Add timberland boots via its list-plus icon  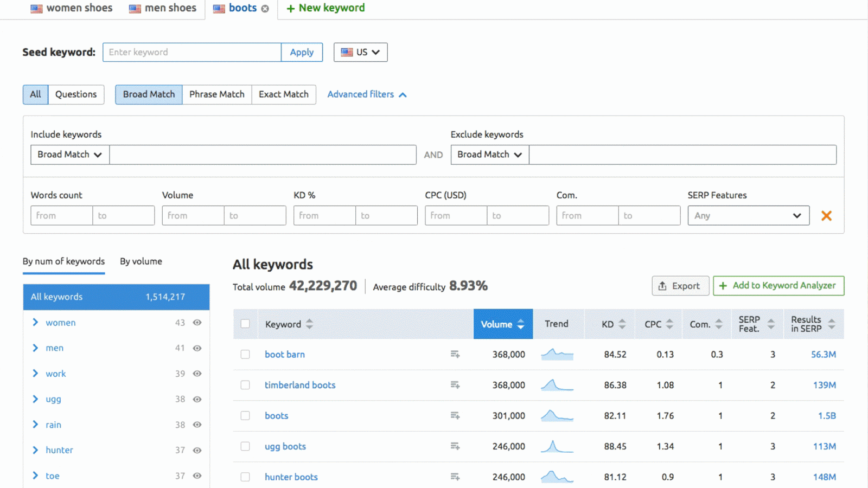[x=455, y=385]
